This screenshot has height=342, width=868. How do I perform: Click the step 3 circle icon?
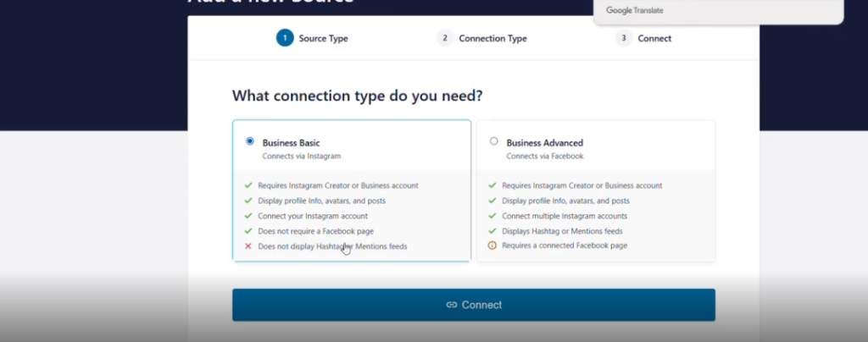click(624, 38)
